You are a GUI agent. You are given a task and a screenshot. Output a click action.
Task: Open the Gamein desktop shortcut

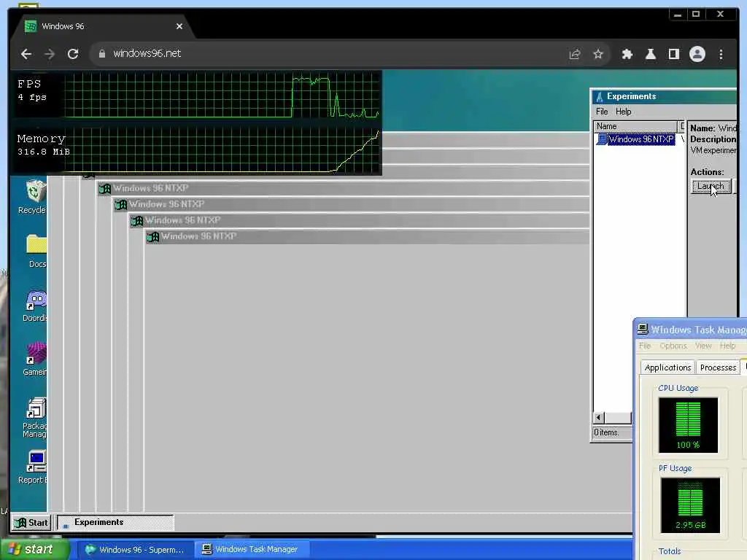[35, 359]
